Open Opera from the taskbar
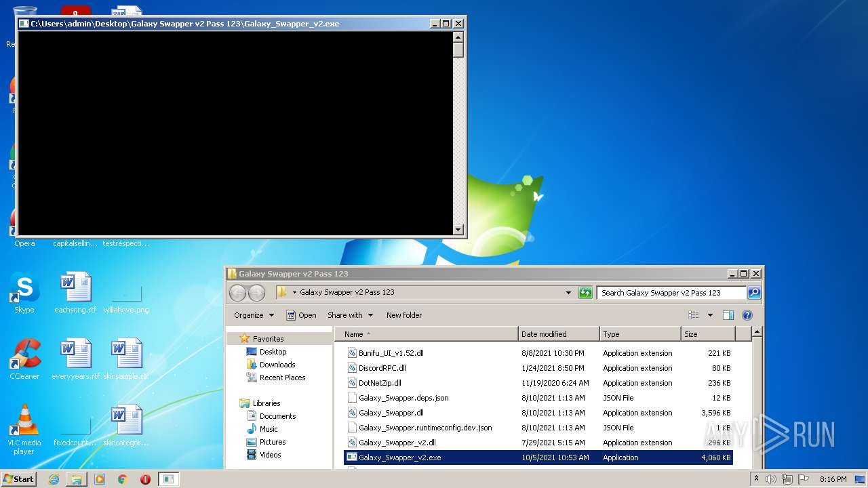The image size is (868, 488). tap(145, 479)
